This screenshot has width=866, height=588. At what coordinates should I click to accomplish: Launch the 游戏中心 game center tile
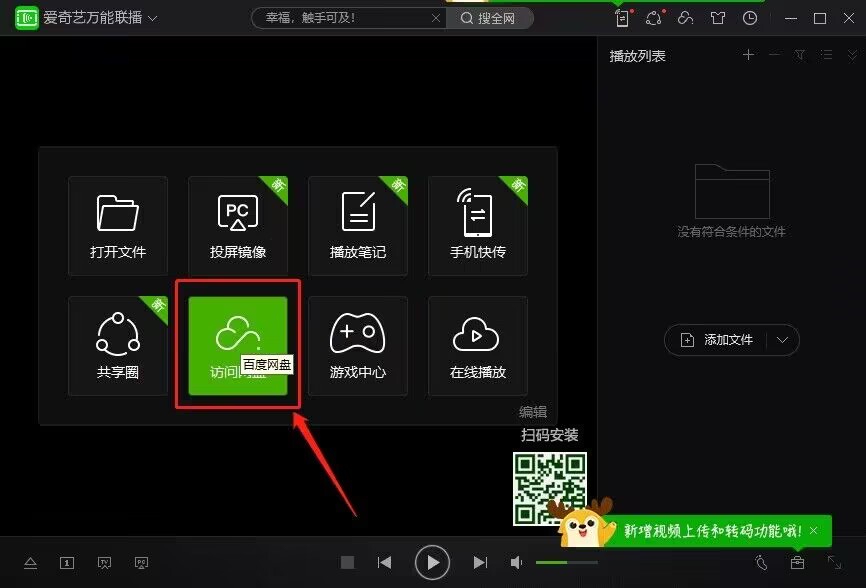point(357,345)
